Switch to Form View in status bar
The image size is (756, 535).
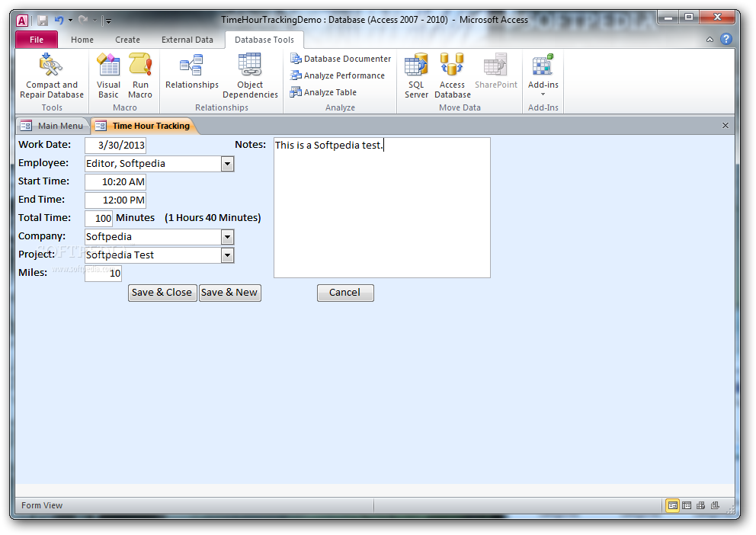(x=672, y=505)
